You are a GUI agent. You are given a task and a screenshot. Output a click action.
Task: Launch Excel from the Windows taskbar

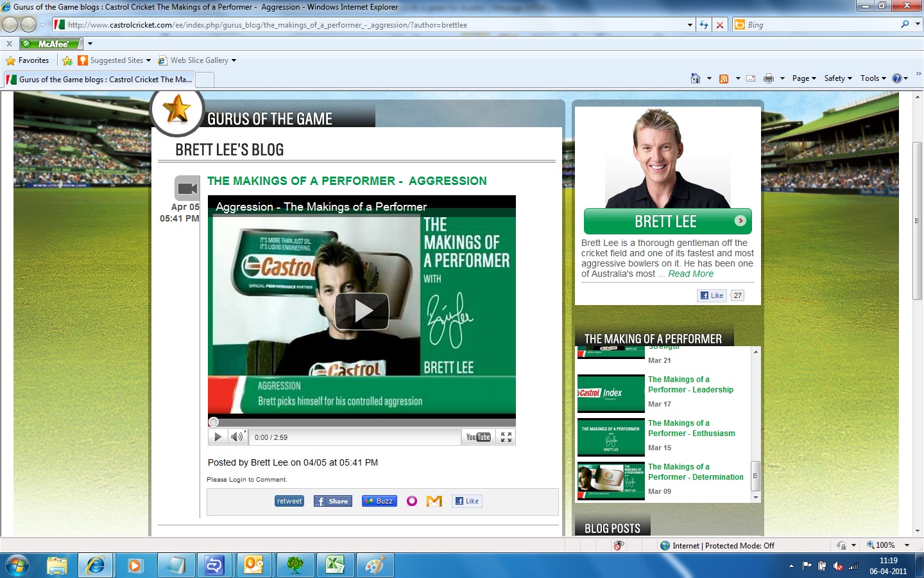click(336, 565)
